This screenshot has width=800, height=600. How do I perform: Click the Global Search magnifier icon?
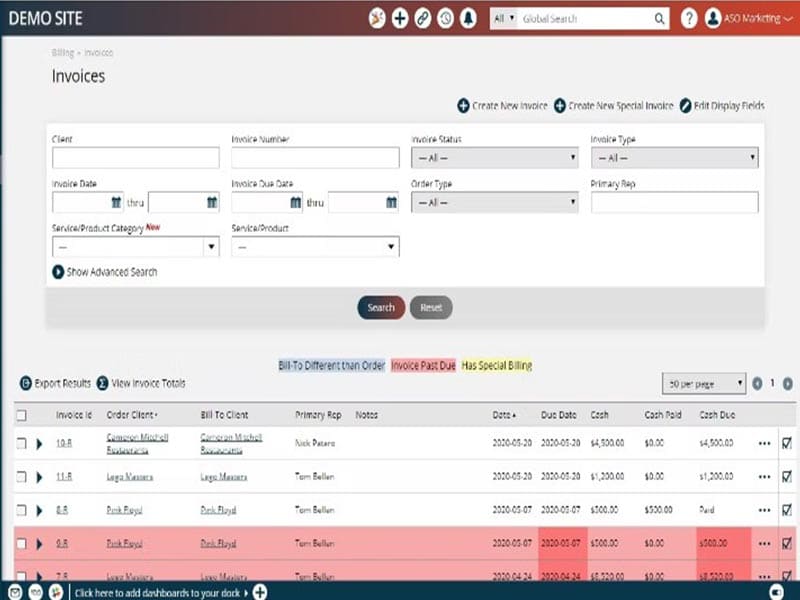click(659, 19)
